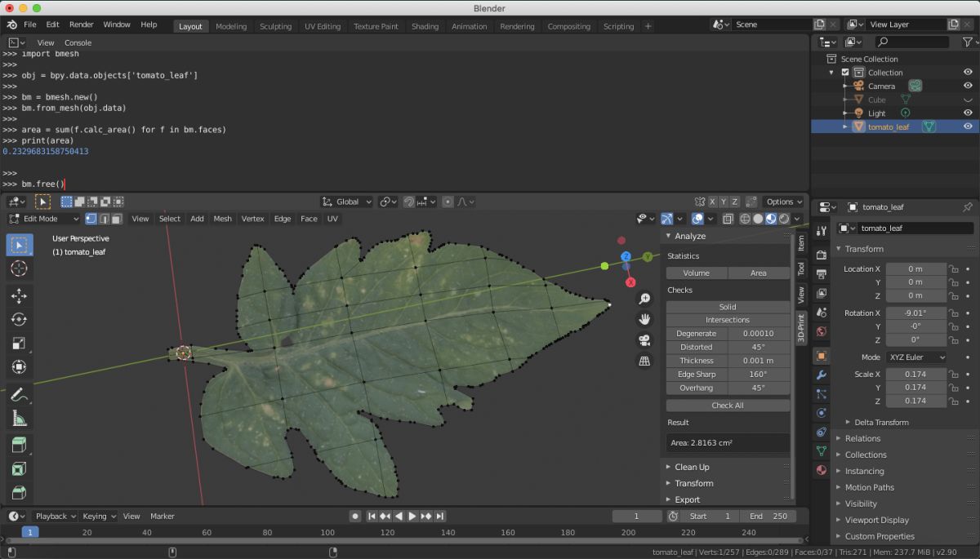Select the Rotate tool

coord(20,320)
